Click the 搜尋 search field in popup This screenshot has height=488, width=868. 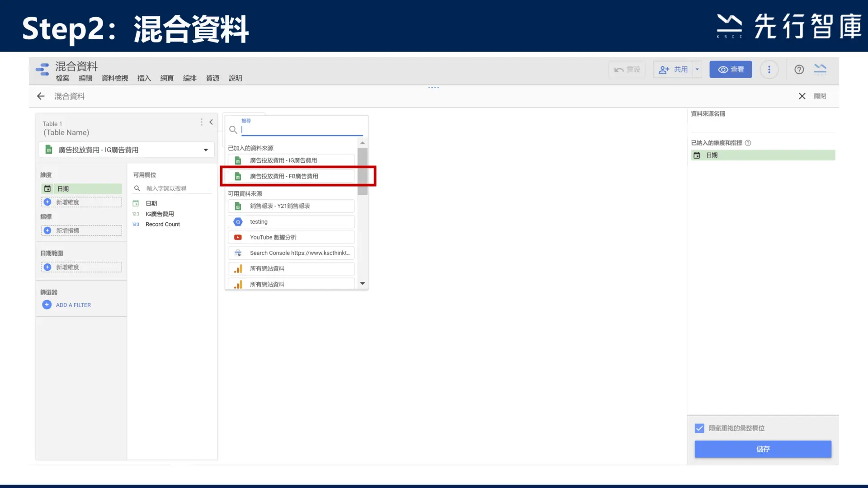tap(302, 130)
